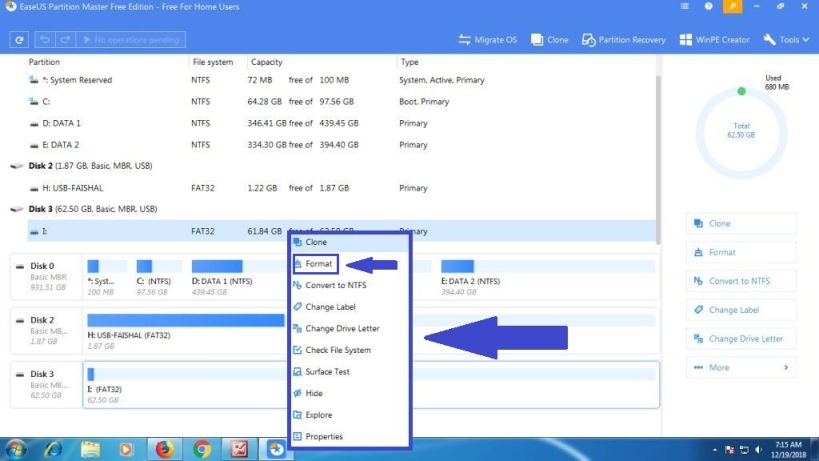
Task: Click the redo arrow icon
Action: (x=65, y=40)
